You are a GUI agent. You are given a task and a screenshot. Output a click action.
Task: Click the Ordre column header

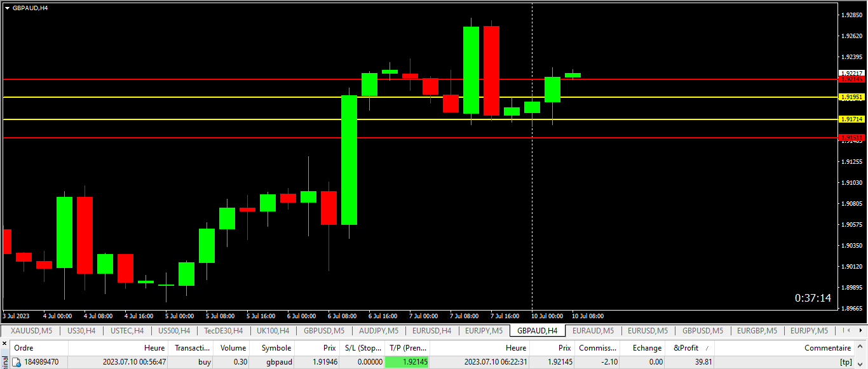tap(22, 347)
